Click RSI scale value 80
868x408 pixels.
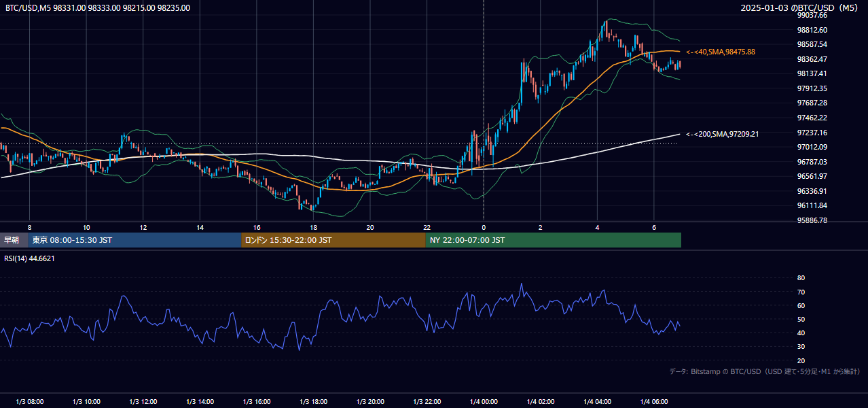[801, 278]
